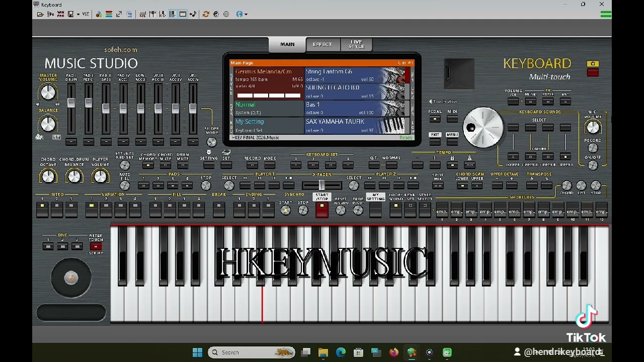Toggle the Pedal button
The width and height of the screenshot is (644, 362).
tap(435, 119)
